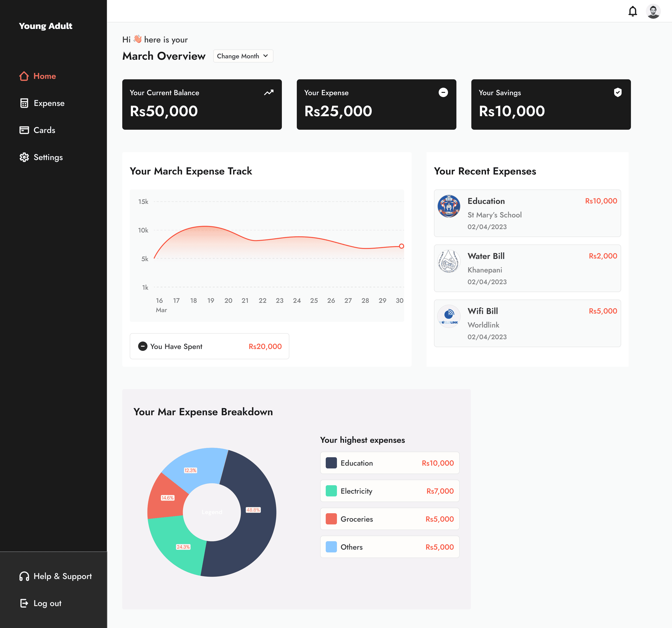The width and height of the screenshot is (672, 628).
Task: Open the Wifi Bill Worldlink expense entry
Action: click(527, 323)
